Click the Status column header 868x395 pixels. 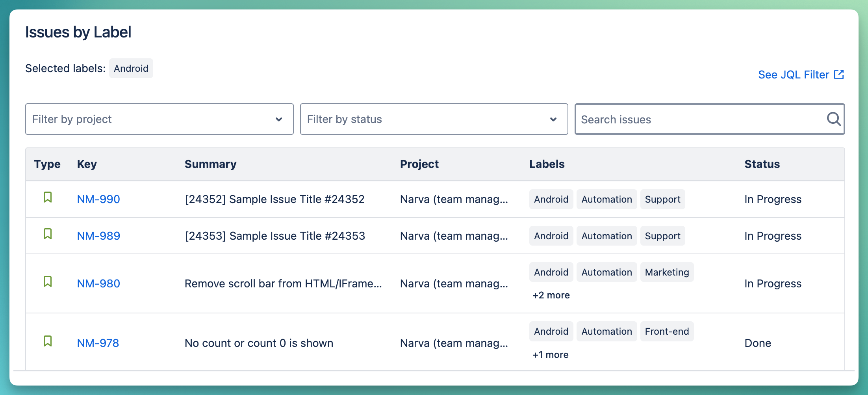762,164
